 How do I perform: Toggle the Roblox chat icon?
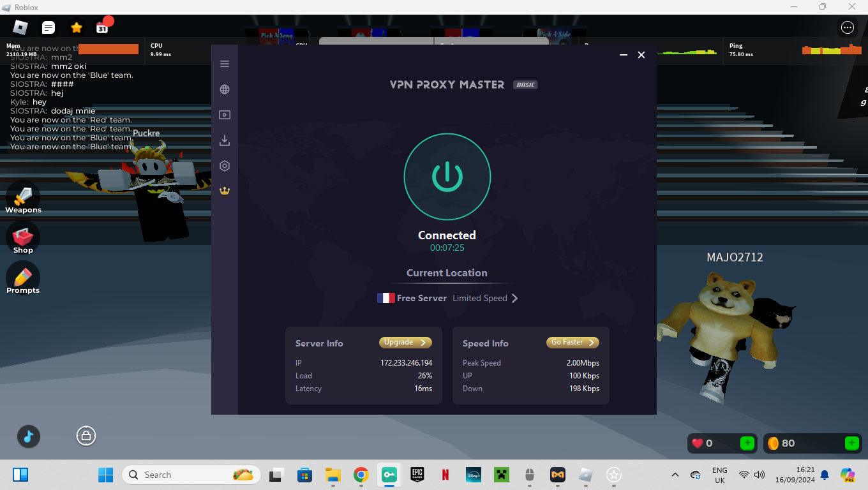pos(49,27)
